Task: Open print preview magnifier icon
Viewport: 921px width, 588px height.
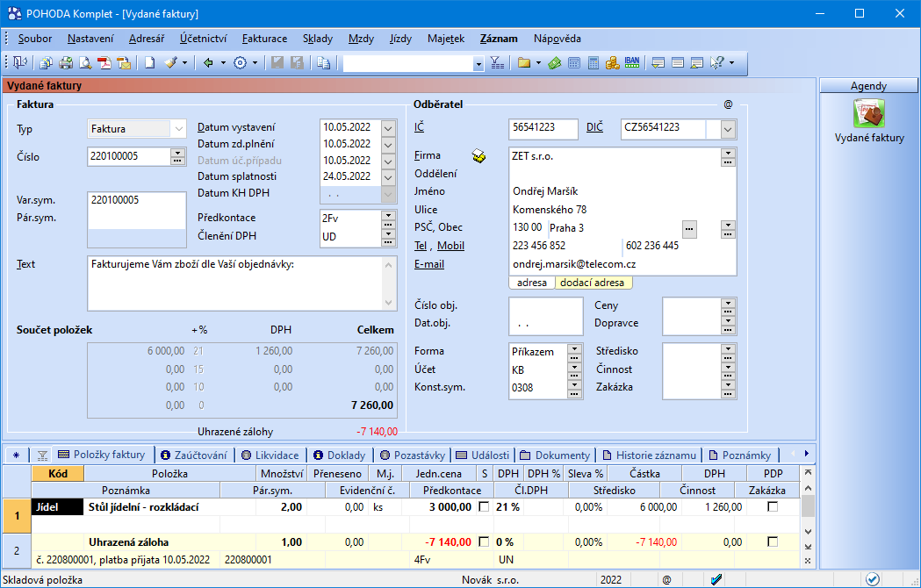Action: click(x=85, y=63)
